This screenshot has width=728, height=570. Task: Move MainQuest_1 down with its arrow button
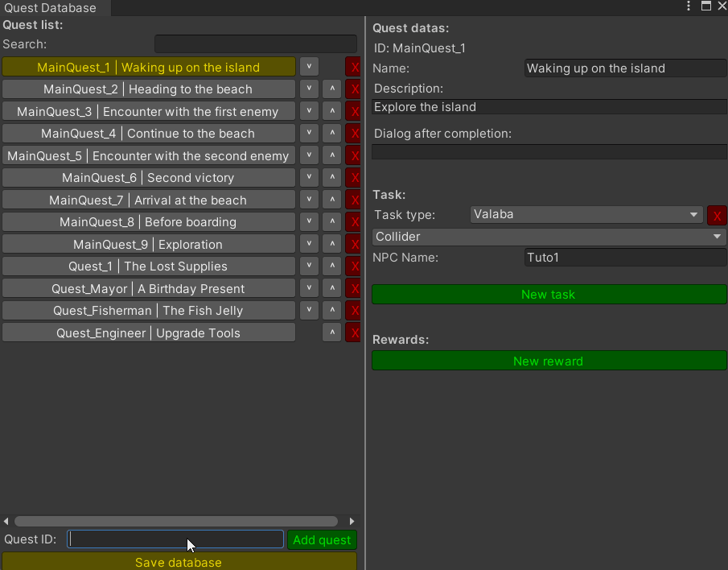(x=309, y=67)
